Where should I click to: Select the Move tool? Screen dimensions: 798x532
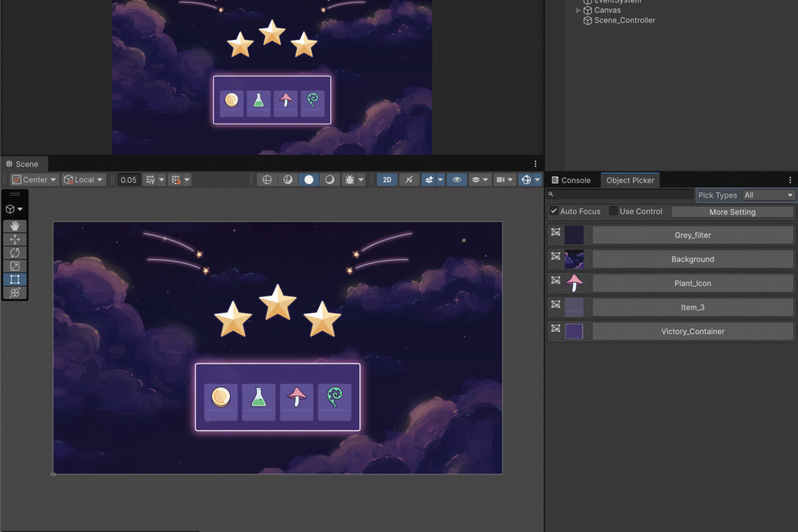15,239
